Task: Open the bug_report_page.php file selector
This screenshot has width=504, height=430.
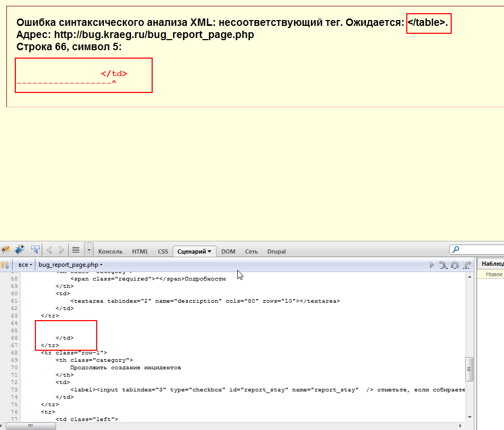Action: coord(70,265)
